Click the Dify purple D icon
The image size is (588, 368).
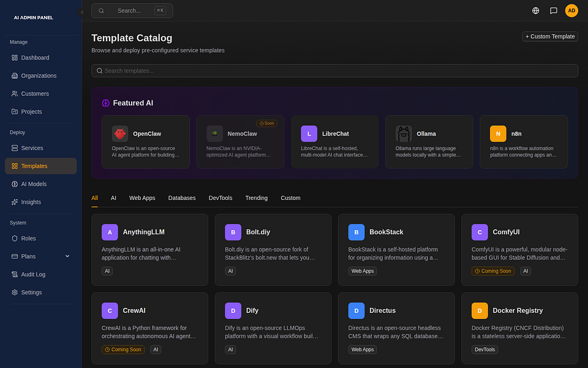233,311
